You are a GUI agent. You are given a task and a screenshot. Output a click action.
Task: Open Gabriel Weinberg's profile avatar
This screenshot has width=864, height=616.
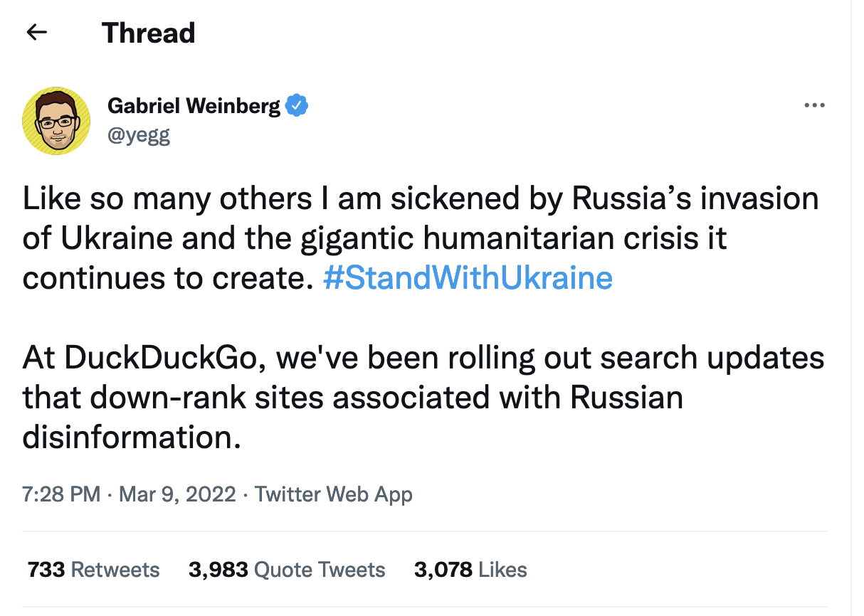point(56,121)
